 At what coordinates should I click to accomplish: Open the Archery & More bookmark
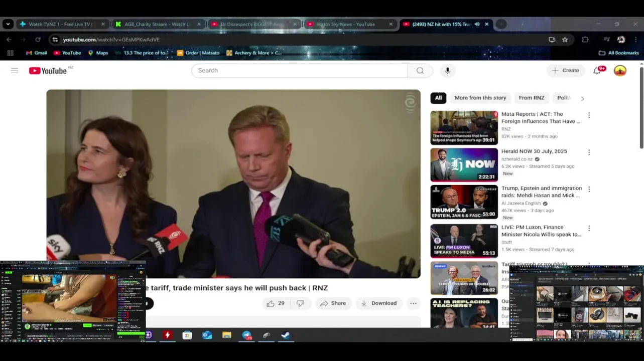tap(254, 53)
